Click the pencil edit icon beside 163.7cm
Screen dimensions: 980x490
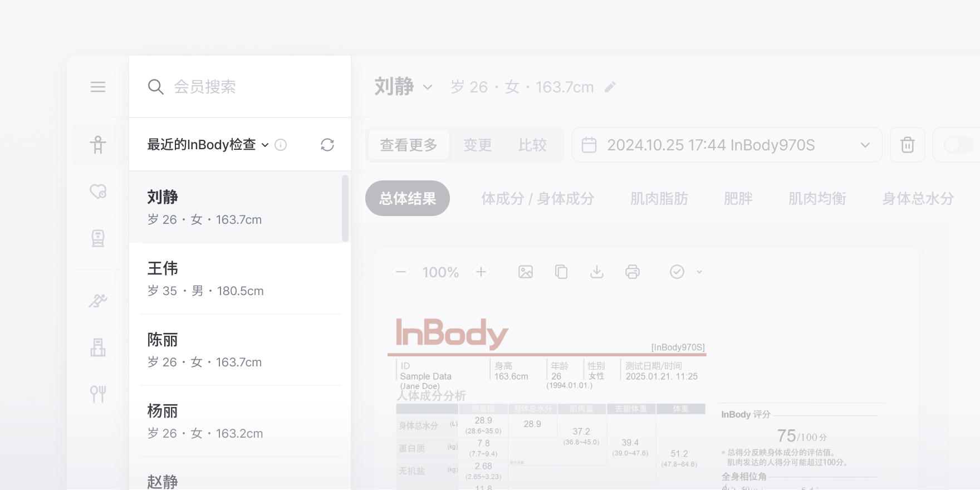point(610,87)
